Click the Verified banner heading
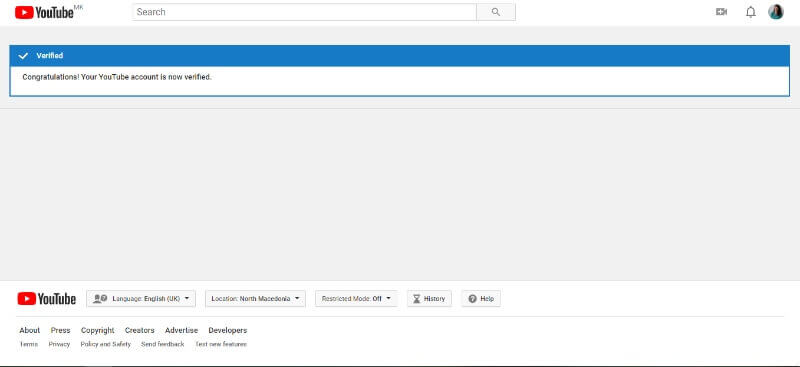Viewport: 800px width, 367px height. click(x=49, y=56)
